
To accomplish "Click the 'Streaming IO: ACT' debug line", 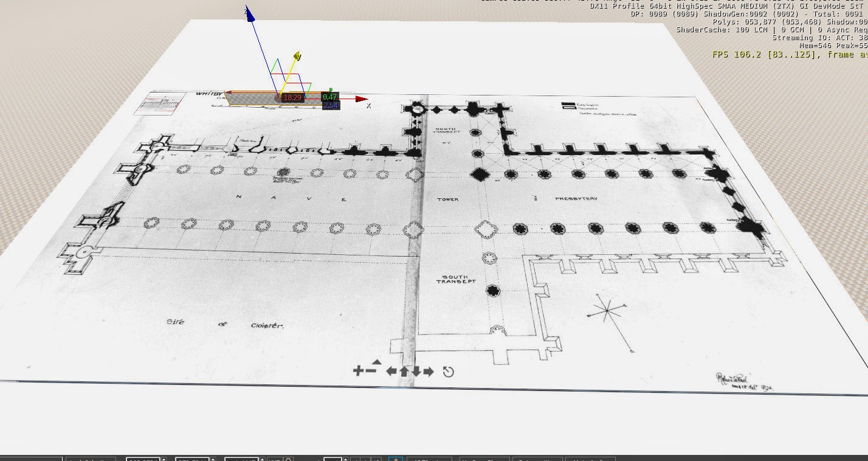I will click(820, 37).
